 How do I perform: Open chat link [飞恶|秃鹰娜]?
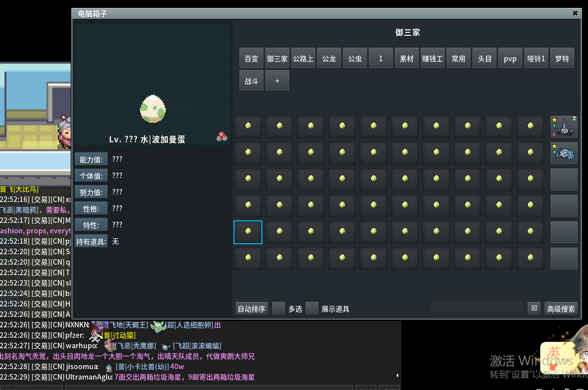(136, 346)
